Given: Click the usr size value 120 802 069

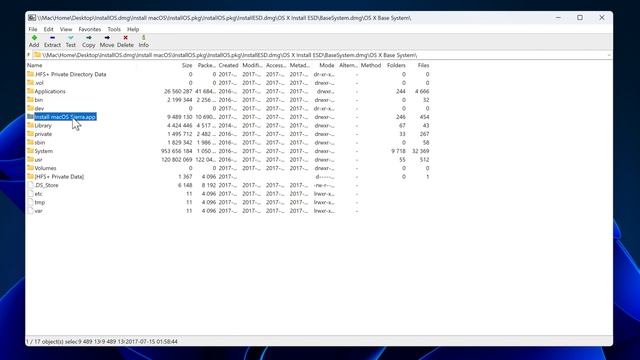Looking at the screenshot, I should pos(176,160).
